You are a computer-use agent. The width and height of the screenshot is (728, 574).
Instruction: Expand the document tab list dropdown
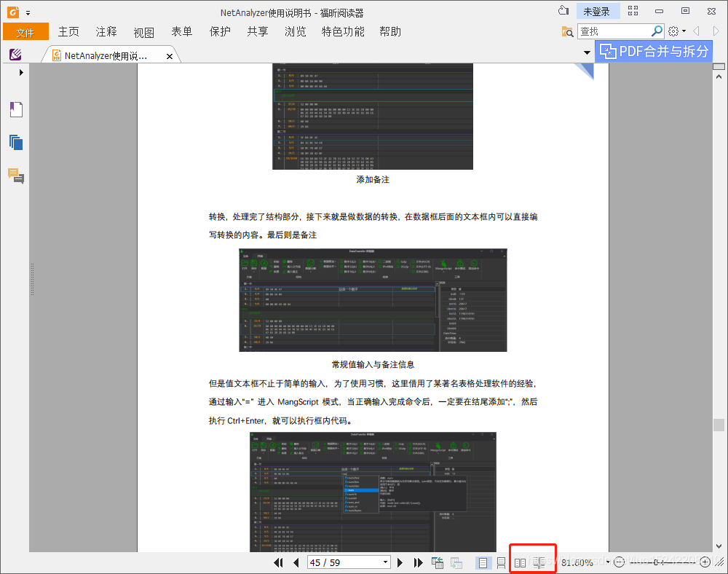point(587,52)
